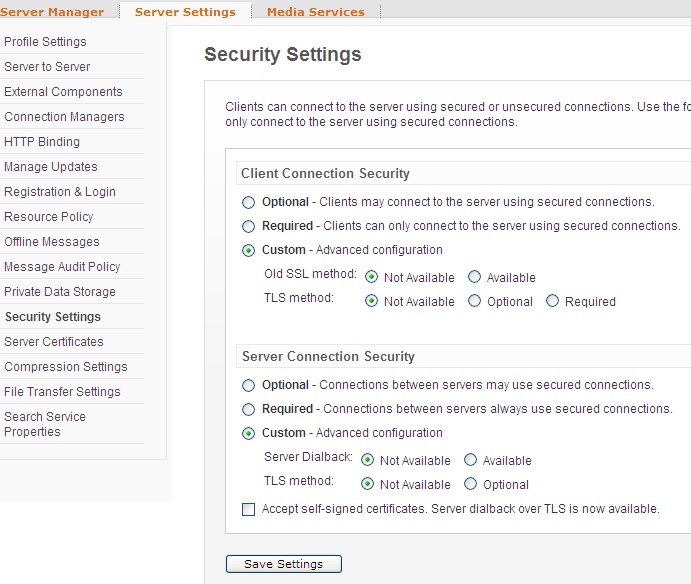Select Optional server connection security
Viewport: 691px width, 584px height.
click(249, 385)
